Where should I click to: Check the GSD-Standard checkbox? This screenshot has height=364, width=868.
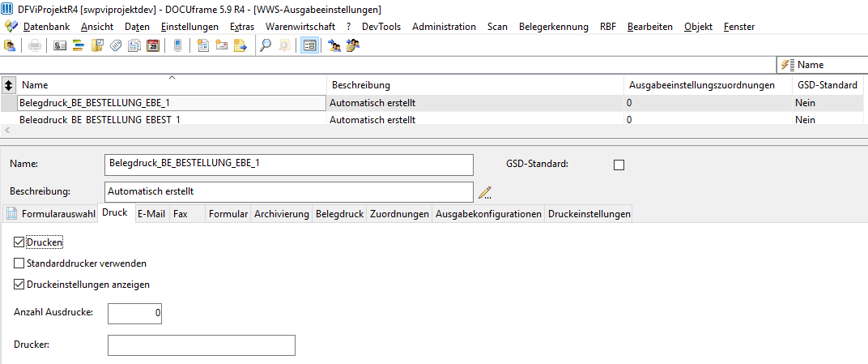[x=619, y=165]
